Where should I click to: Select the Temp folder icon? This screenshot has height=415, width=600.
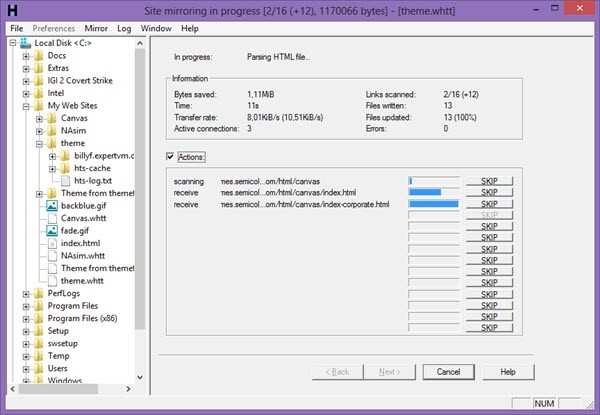pos(39,356)
